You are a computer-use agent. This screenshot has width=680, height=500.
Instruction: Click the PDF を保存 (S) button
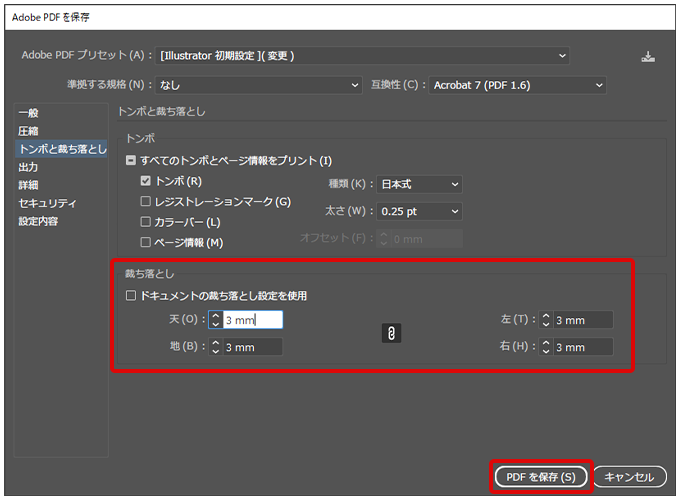pyautogui.click(x=541, y=477)
